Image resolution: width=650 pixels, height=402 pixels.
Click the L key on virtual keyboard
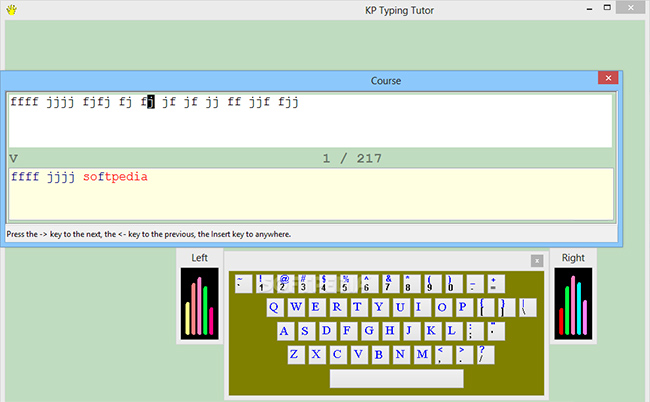point(453,331)
